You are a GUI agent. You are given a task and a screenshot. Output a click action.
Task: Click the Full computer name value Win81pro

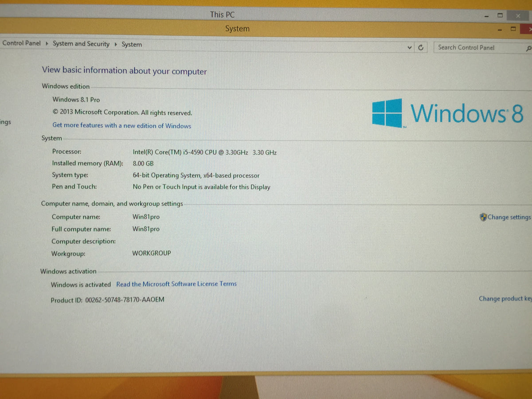tap(146, 229)
